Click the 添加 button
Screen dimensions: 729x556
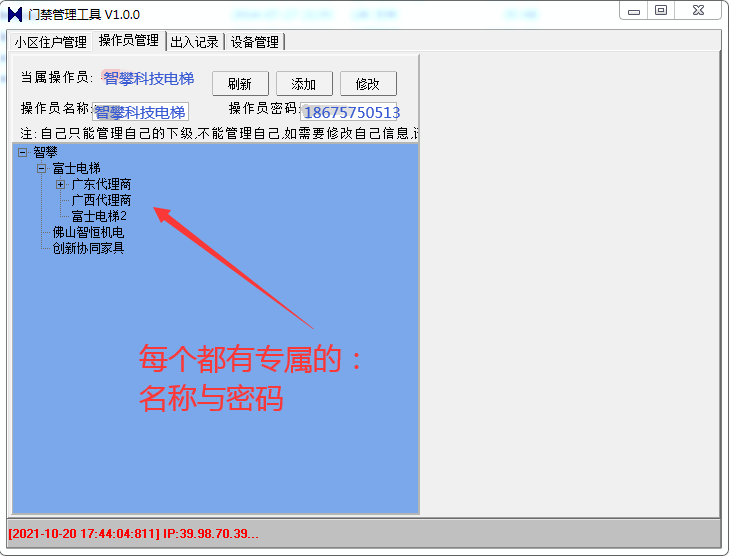(304, 84)
